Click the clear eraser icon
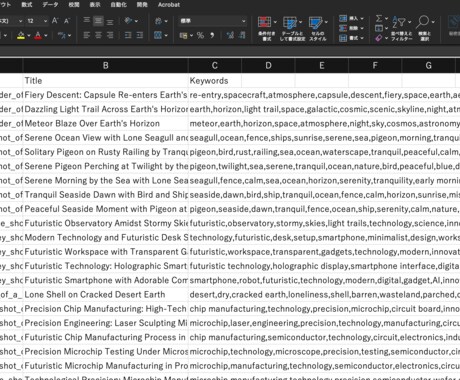Viewport: 460px width, 380px height. (379, 38)
